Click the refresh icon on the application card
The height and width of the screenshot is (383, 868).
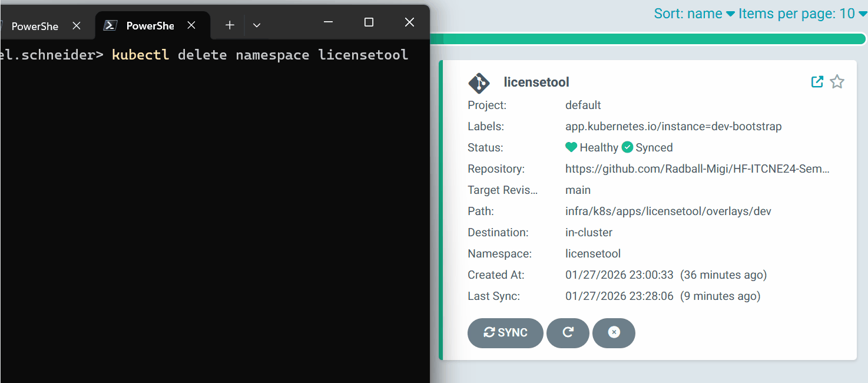(568, 333)
